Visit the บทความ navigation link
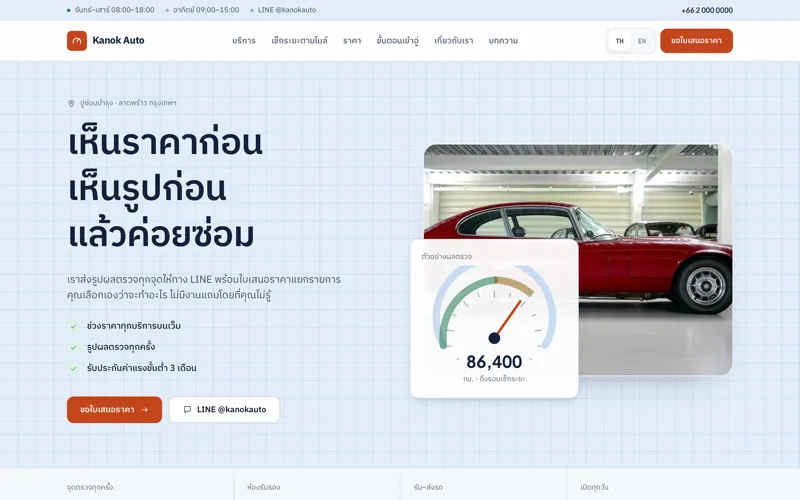Viewport: 800px width, 500px height. pos(503,41)
